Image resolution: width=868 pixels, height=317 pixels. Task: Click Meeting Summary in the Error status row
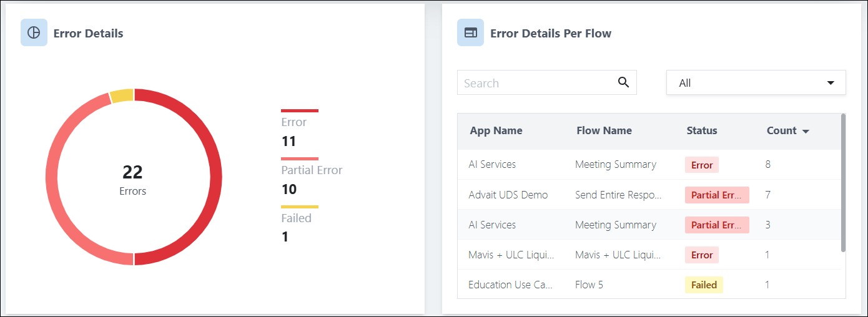(616, 165)
